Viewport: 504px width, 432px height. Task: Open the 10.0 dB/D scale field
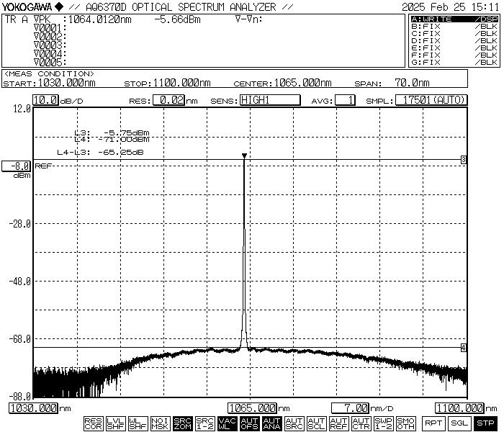45,100
